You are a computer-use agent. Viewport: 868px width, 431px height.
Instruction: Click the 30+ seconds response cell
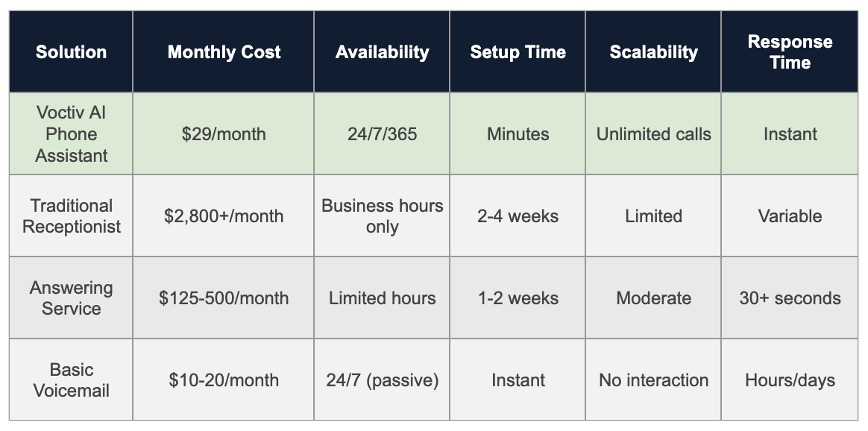tap(790, 298)
